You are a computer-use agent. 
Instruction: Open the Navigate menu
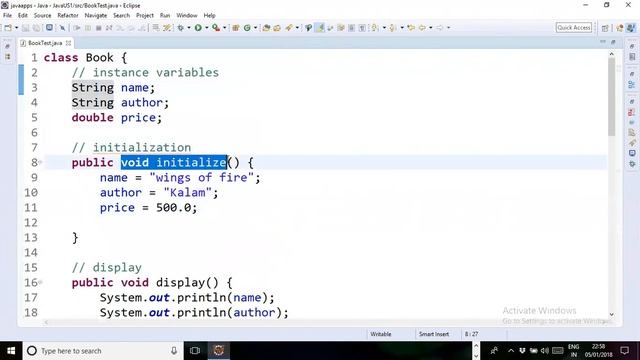[96, 16]
